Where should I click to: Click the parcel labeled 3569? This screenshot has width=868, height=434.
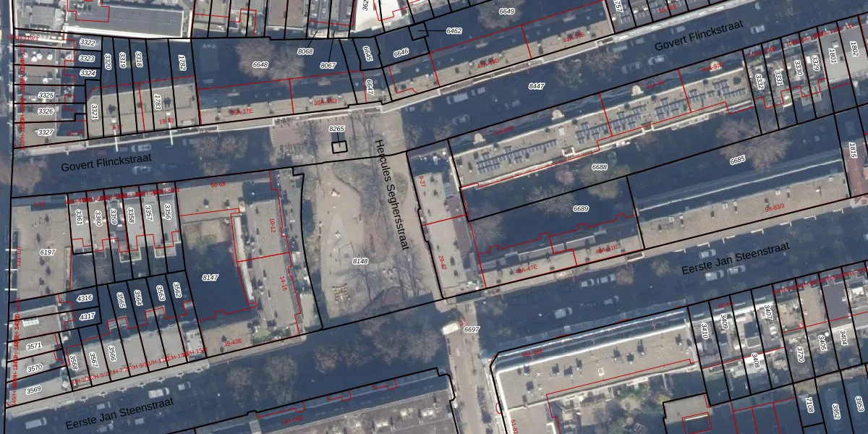[x=33, y=390]
